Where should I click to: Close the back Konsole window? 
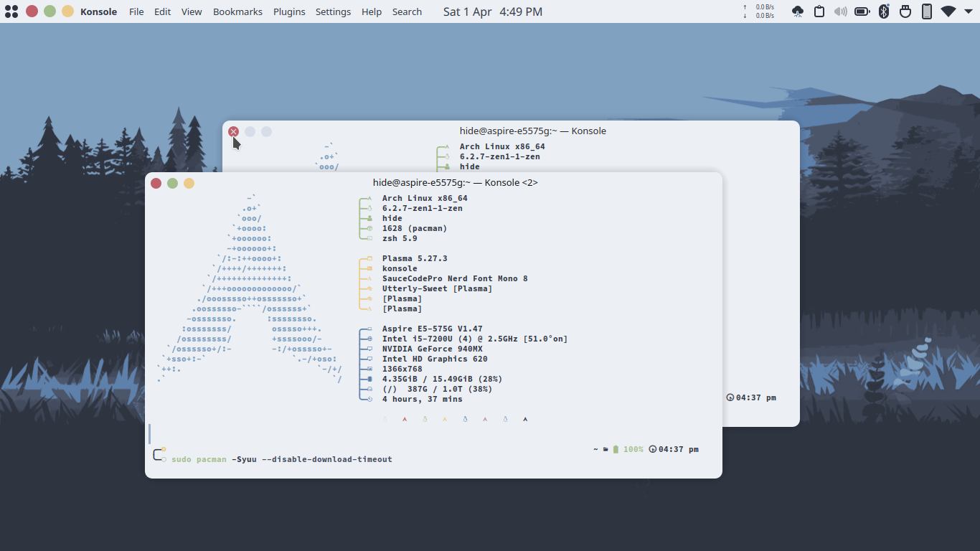click(x=233, y=131)
